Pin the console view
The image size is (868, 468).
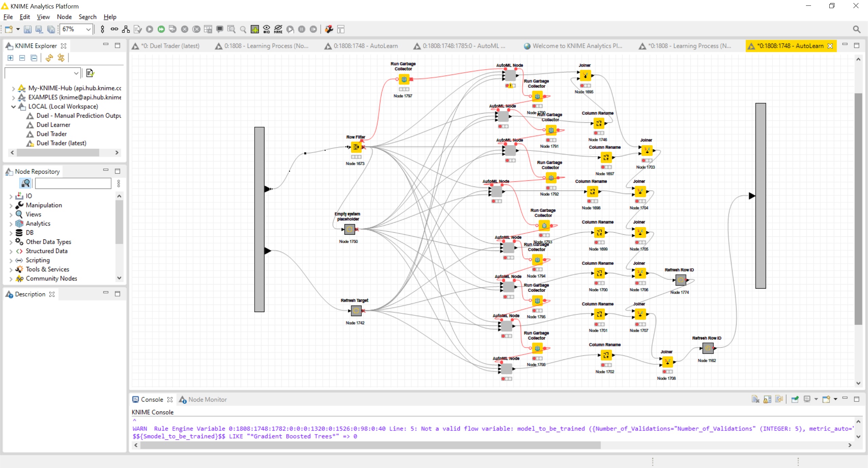click(x=795, y=399)
